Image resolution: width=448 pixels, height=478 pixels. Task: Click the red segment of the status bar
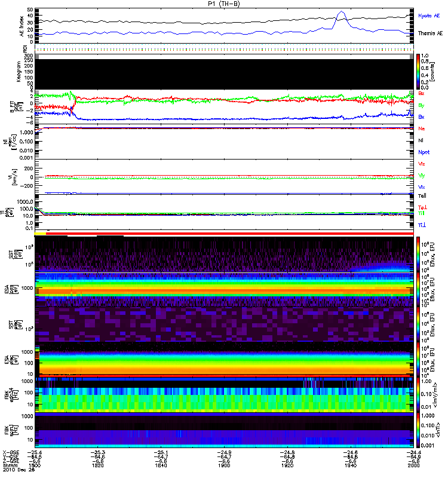[x=230, y=234]
